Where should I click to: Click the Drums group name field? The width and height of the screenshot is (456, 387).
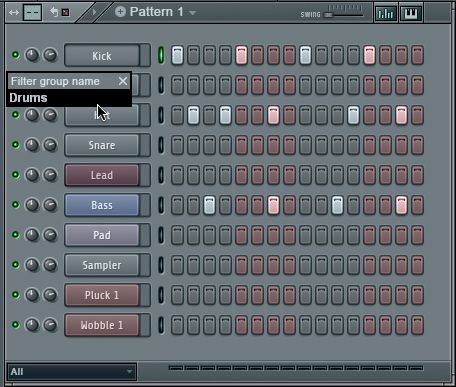pos(69,98)
